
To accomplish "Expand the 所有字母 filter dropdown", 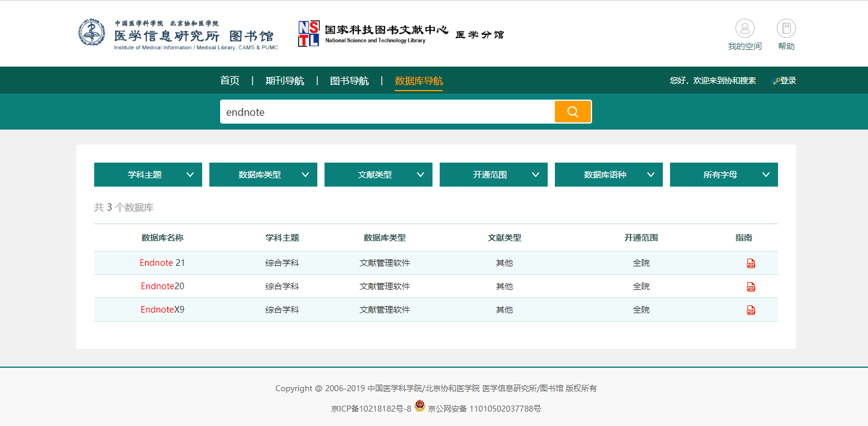I will point(724,175).
